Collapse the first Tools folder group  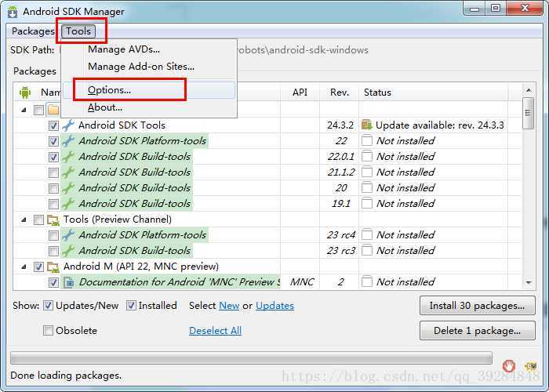pos(24,110)
